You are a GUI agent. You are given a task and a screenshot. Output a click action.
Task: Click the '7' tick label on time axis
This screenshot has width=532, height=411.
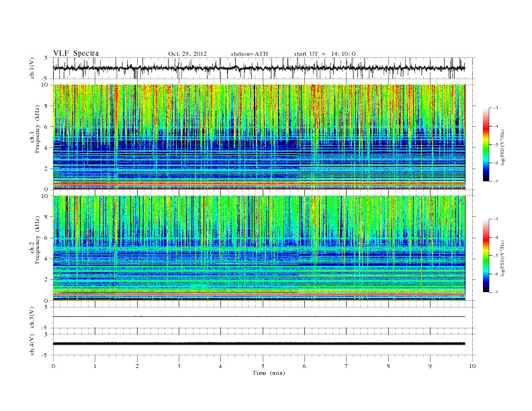click(x=347, y=366)
